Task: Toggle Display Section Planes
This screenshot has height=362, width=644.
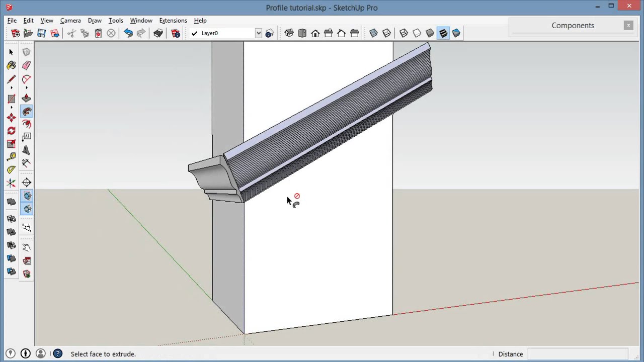Action: pos(27,196)
